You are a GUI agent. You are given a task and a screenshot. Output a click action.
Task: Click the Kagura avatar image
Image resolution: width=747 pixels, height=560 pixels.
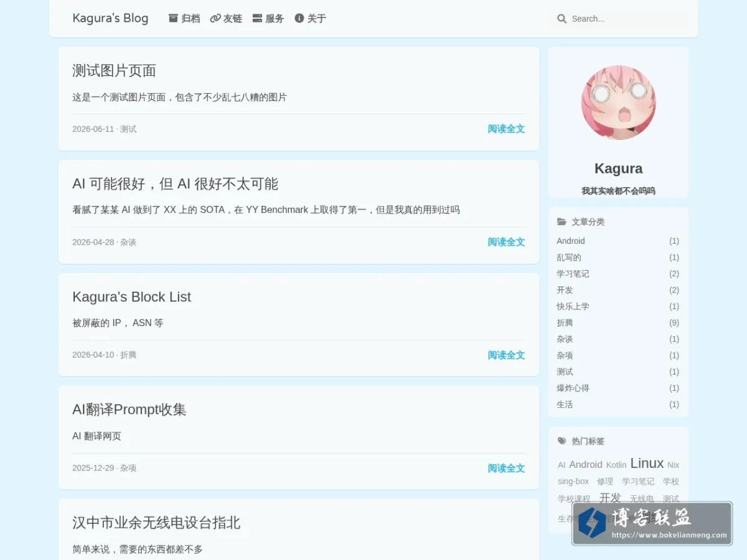coord(618,103)
